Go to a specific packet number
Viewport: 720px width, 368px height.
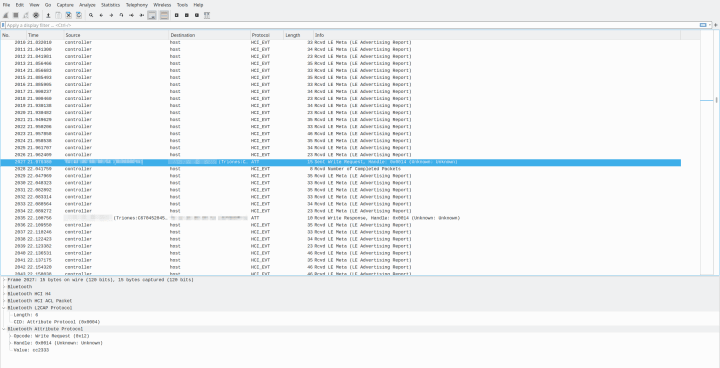[121, 15]
